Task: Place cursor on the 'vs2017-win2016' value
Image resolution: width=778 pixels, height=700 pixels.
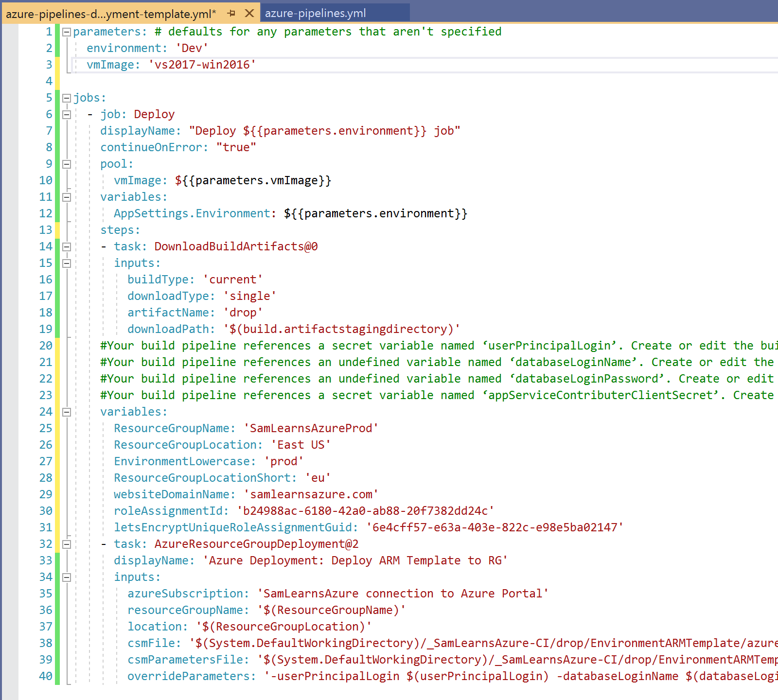Action: point(202,65)
